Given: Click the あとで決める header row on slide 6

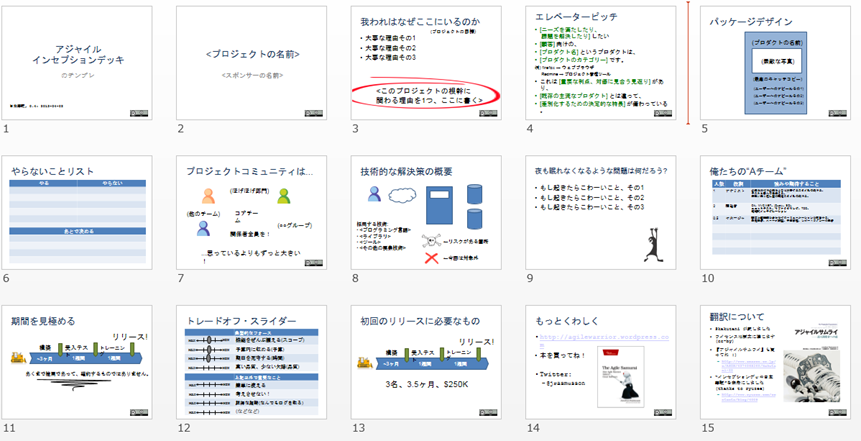Looking at the screenshot, I should (x=77, y=231).
